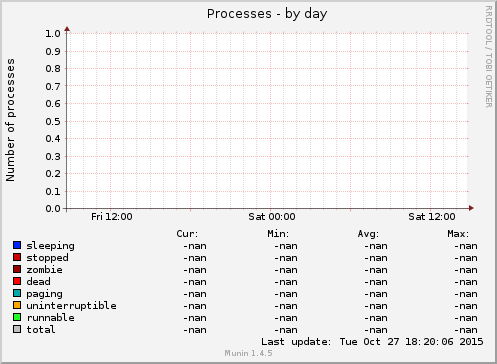The height and width of the screenshot is (364, 497).
Task: Click the 0.5 y-axis value
Action: coord(53,122)
